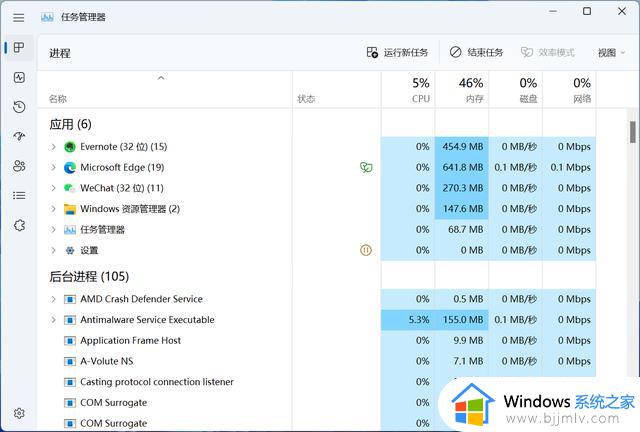Expand the Microsoft Edge (19) process group
The image size is (640, 432).
(x=53, y=167)
